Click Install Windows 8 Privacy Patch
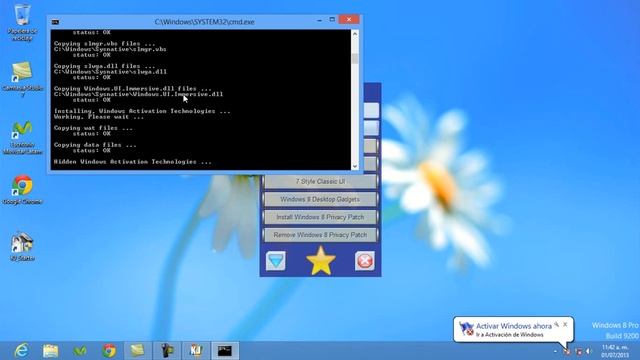This screenshot has height=360, width=640. click(x=320, y=217)
